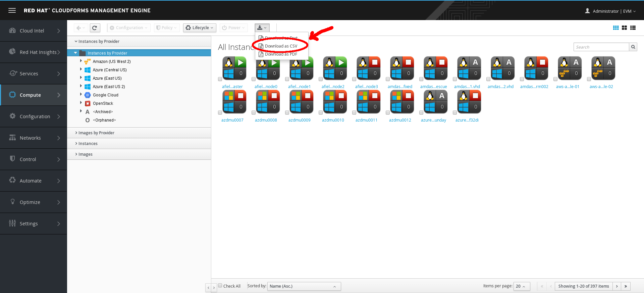Select the Azure (East US 2) tree item
The image size is (644, 293).
point(109,87)
